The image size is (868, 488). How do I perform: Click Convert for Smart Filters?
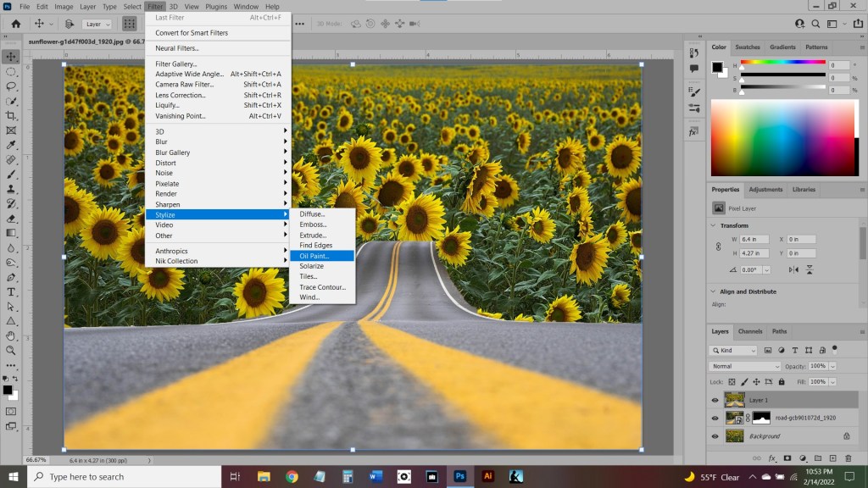coord(192,33)
